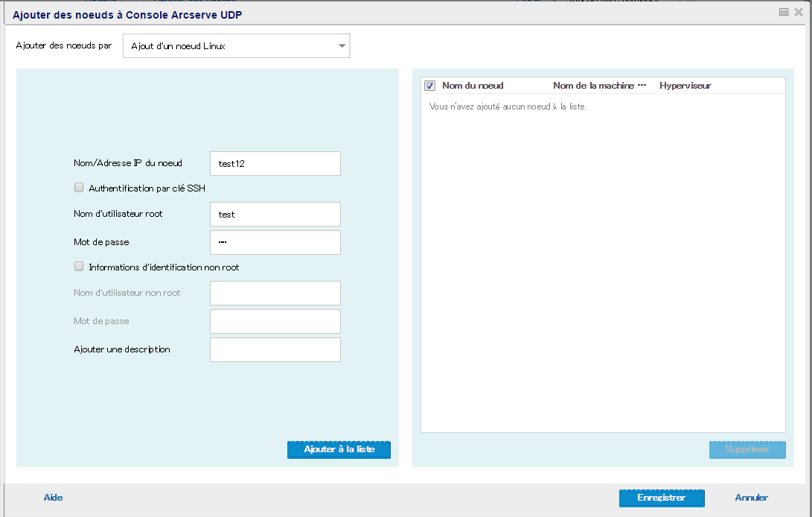Click the Nom du noeud column header
Screen dimensions: 812x517
[473, 86]
